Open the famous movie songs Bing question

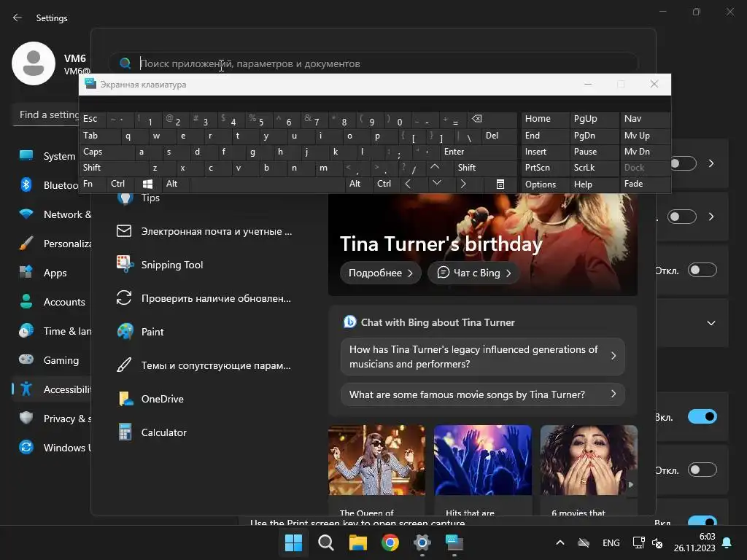(x=483, y=394)
